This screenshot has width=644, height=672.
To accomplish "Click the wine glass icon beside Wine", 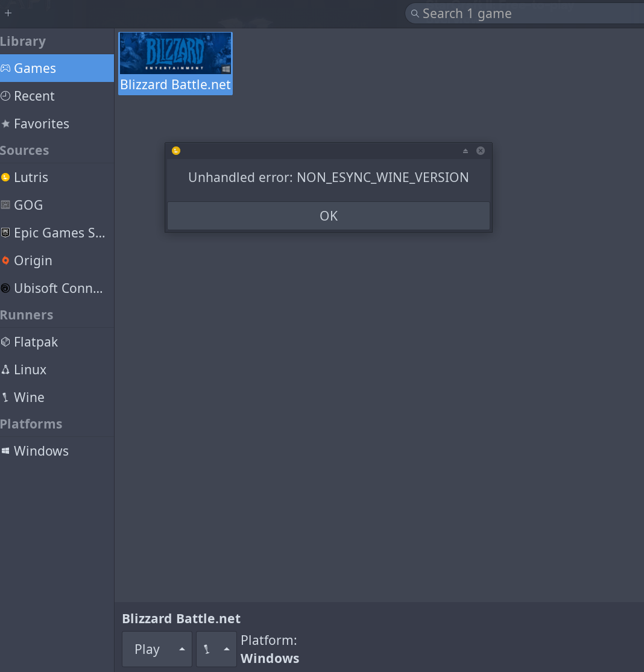I will click(x=5, y=397).
